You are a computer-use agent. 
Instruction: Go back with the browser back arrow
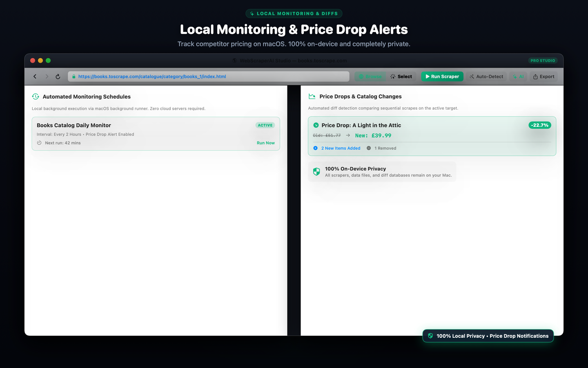coord(35,76)
